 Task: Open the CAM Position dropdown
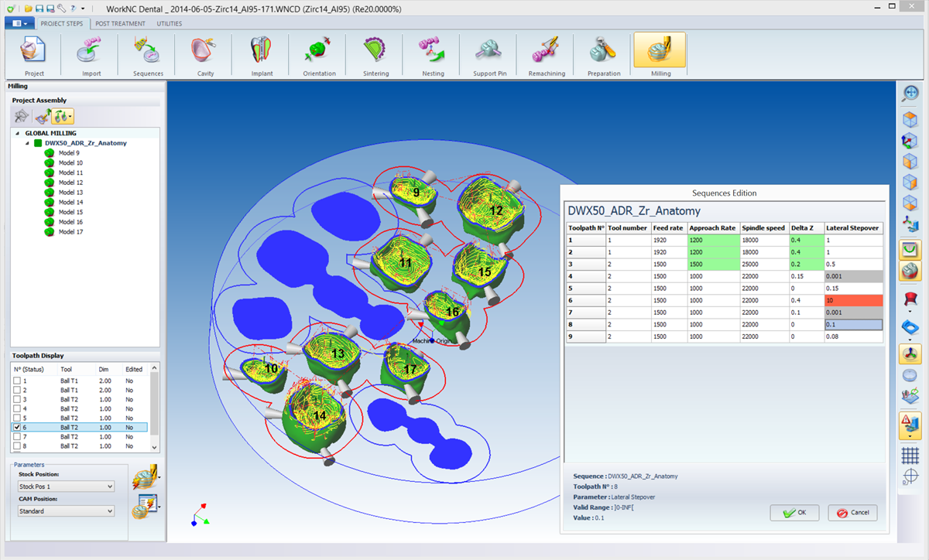66,511
